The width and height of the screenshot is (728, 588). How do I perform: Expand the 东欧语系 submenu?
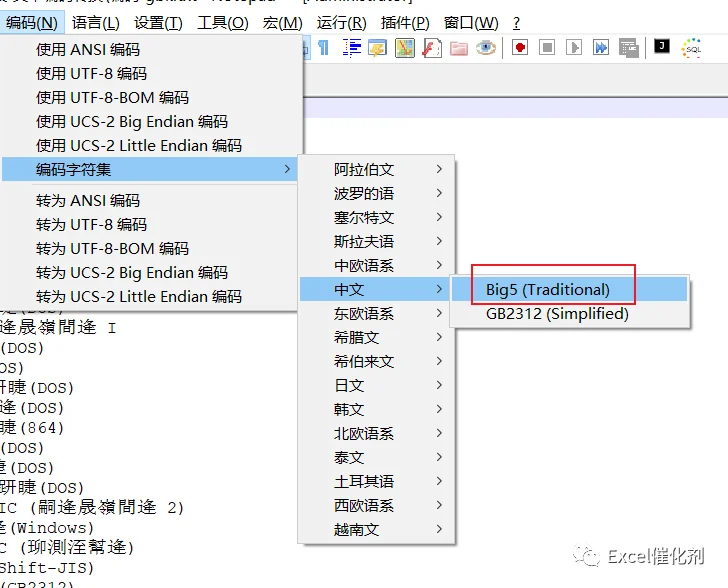click(376, 314)
